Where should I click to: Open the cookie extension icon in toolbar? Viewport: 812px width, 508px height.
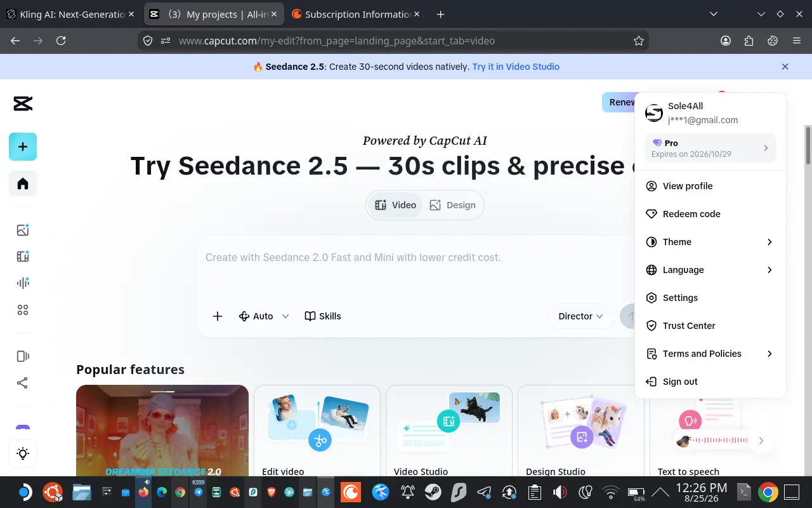point(773,41)
